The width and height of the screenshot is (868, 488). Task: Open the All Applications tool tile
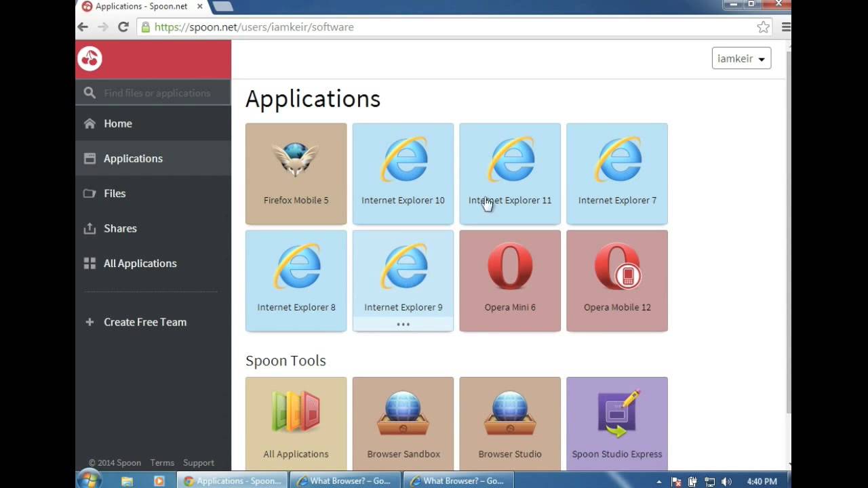pyautogui.click(x=296, y=424)
